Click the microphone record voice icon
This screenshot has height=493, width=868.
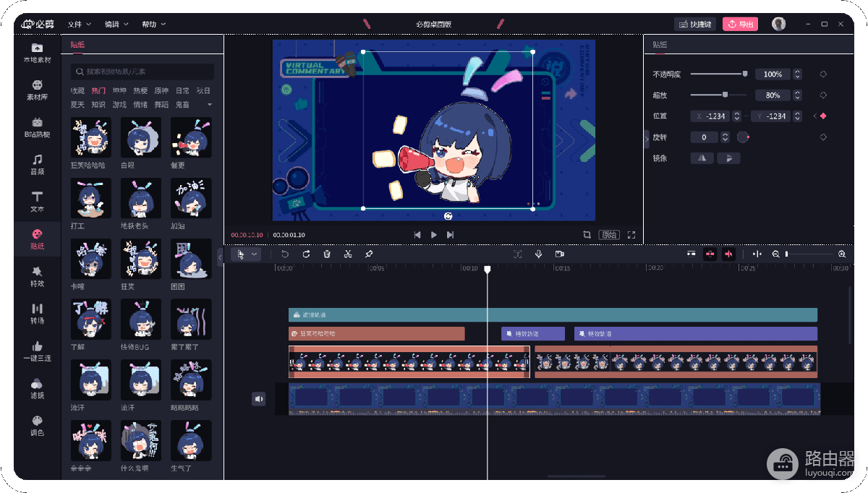point(539,254)
